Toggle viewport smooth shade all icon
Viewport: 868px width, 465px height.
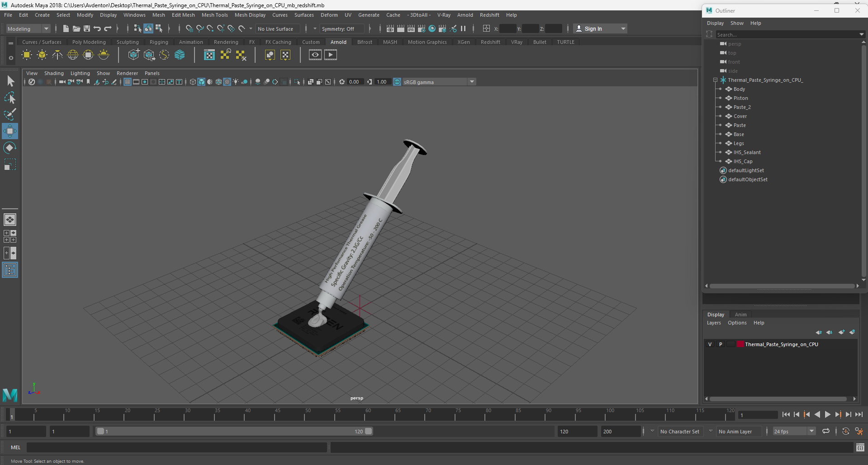click(x=202, y=82)
